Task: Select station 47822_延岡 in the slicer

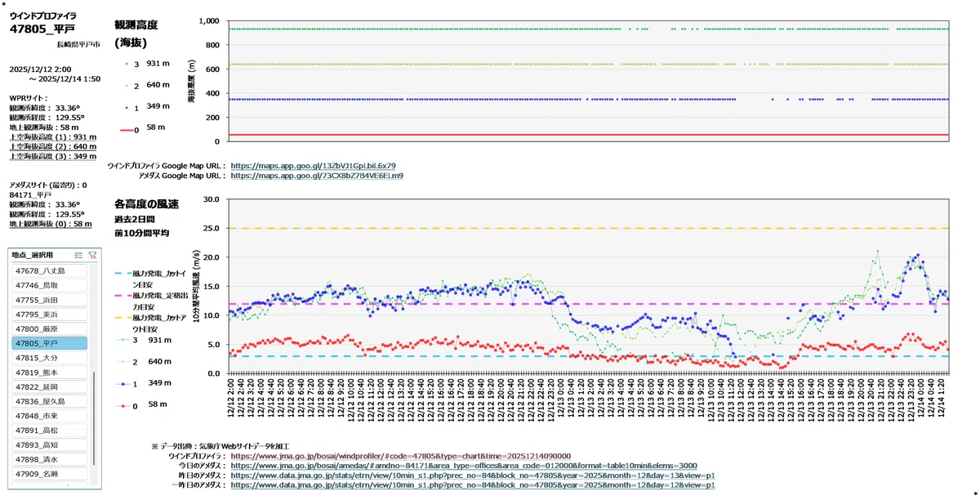Action: pos(49,387)
